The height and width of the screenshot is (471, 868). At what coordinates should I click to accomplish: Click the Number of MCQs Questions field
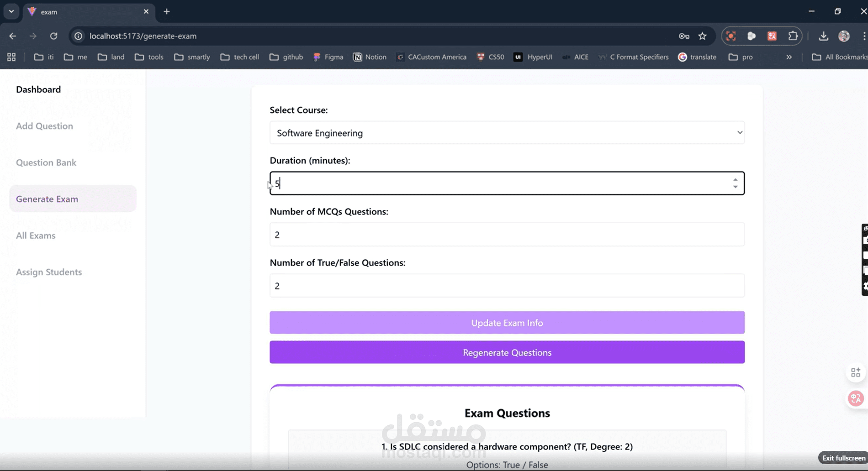tap(507, 234)
